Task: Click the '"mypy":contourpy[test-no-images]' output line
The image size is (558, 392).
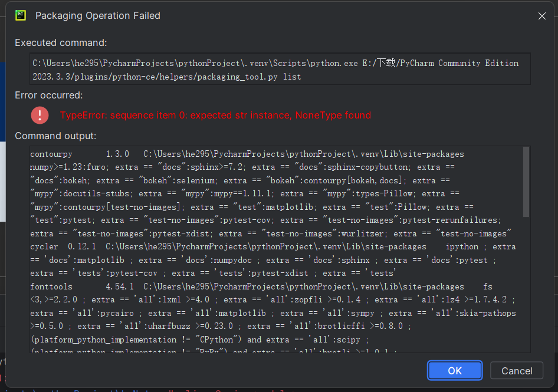Action: 252,207
